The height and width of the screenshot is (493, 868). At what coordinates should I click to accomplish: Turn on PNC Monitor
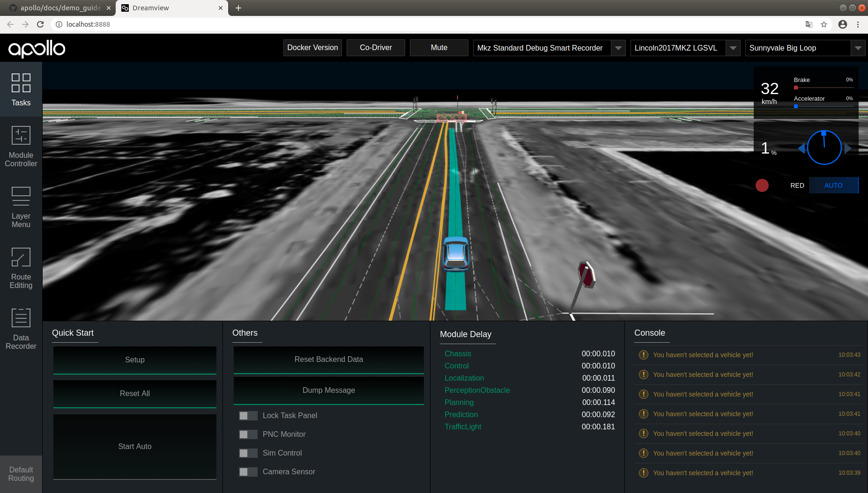[x=248, y=434]
